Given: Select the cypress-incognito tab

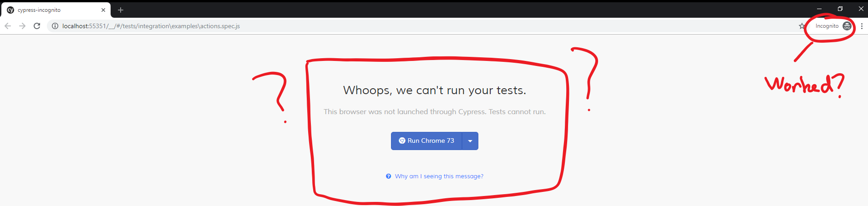Looking at the screenshot, I should [x=57, y=10].
